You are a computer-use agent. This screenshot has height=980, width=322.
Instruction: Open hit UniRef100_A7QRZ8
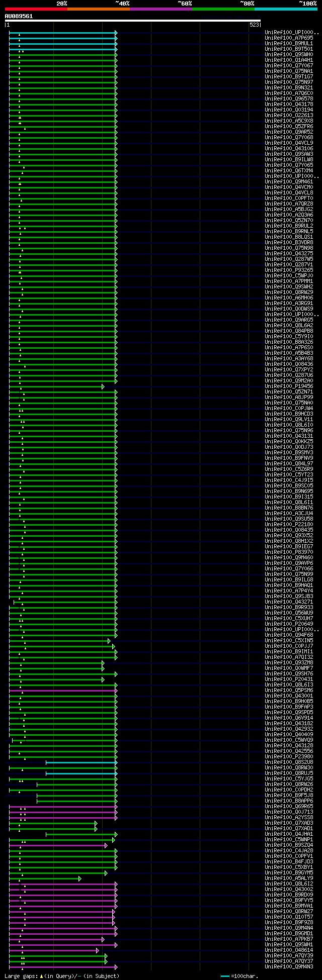(x=289, y=204)
